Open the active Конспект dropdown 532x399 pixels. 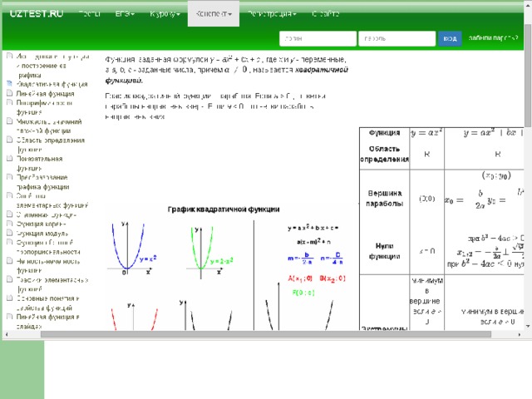tap(214, 14)
